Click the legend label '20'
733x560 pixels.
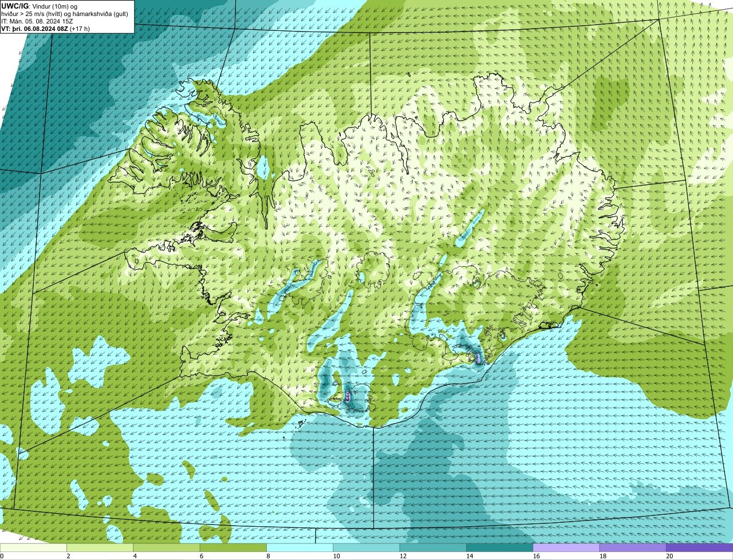pos(669,556)
